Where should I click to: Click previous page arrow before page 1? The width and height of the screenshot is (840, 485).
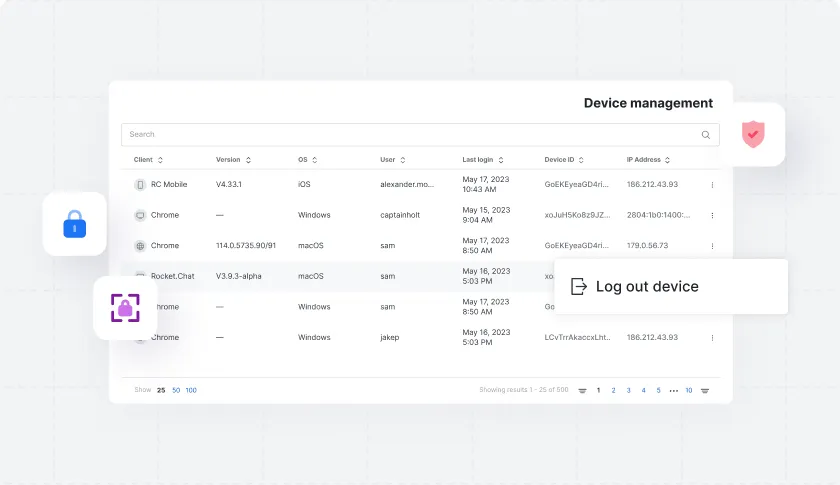[x=582, y=391]
